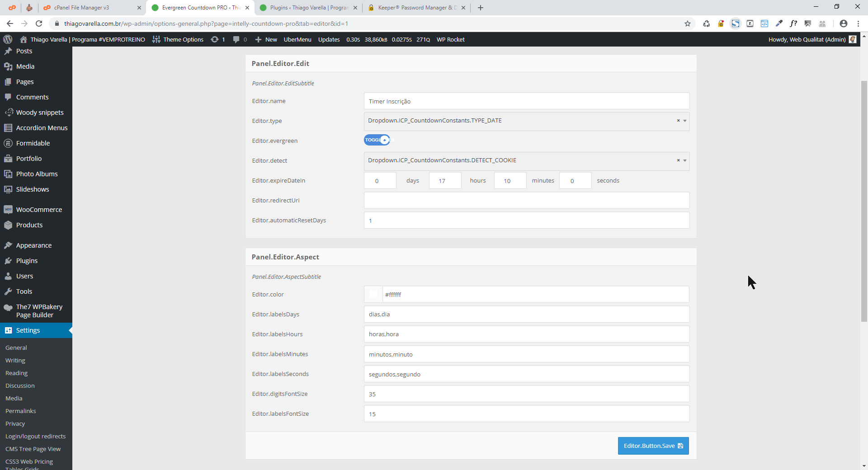Click the hours field in Editor.expireDateIn
Image resolution: width=868 pixels, height=470 pixels.
pos(445,181)
